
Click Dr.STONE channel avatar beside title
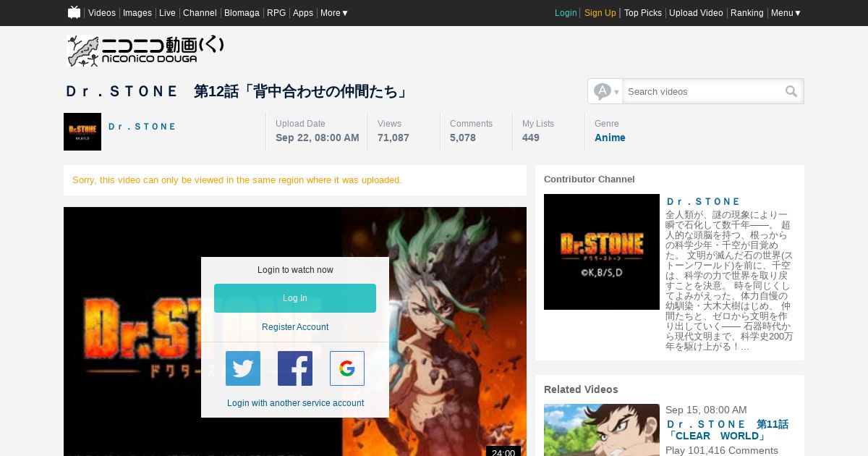click(x=82, y=132)
